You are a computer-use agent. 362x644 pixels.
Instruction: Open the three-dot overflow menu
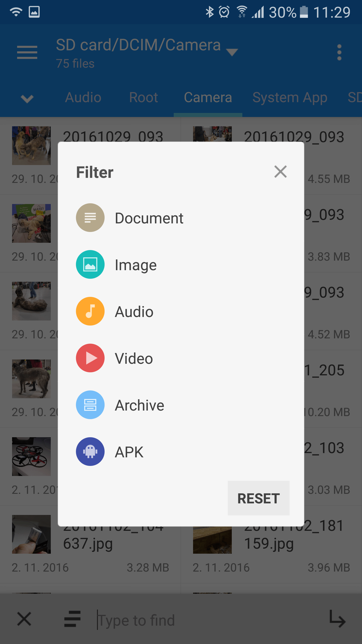point(339,52)
